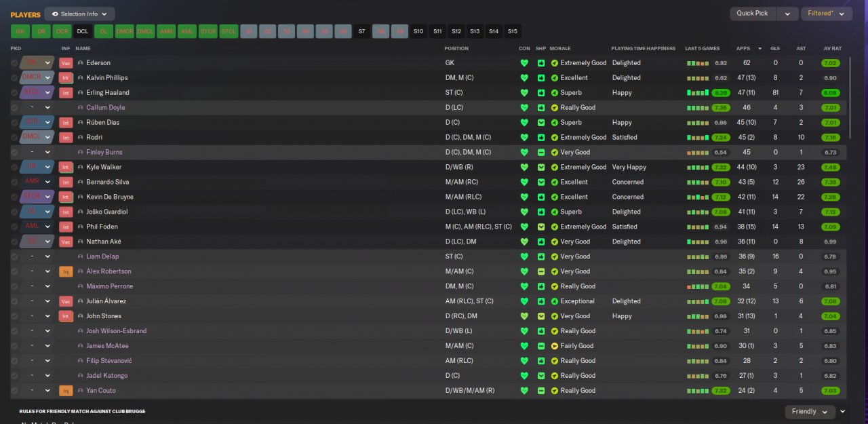Open Kevin De Bruyne's player profile
The image size is (868, 424).
pos(110,197)
